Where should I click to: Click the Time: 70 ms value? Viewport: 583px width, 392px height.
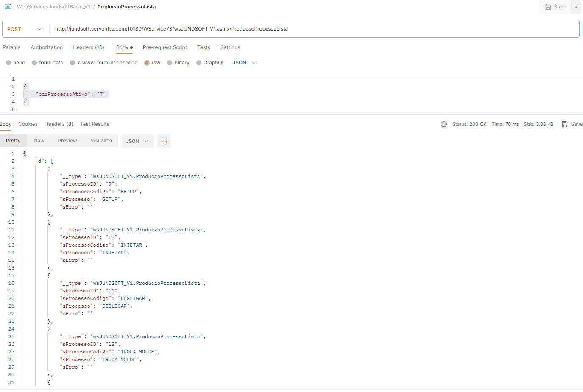505,124
